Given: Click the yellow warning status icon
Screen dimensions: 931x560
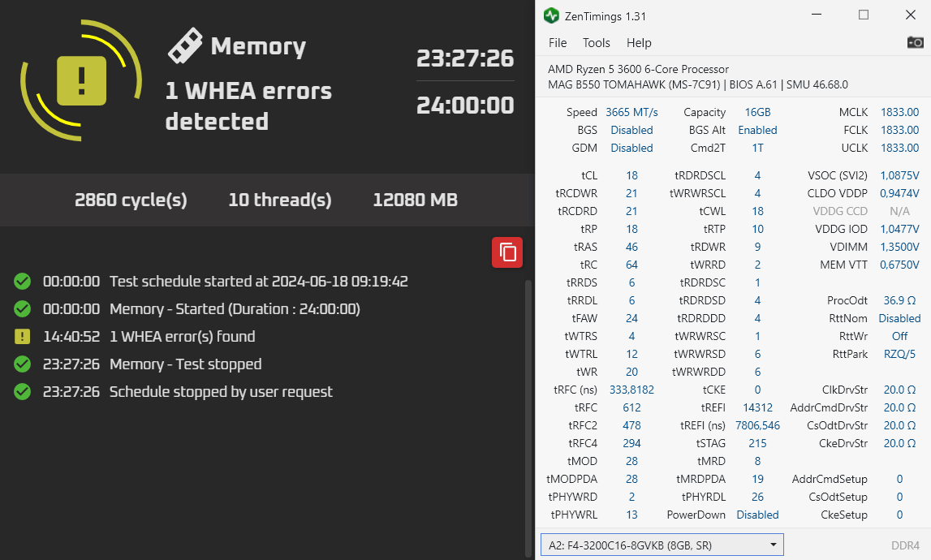Looking at the screenshot, I should [x=81, y=81].
